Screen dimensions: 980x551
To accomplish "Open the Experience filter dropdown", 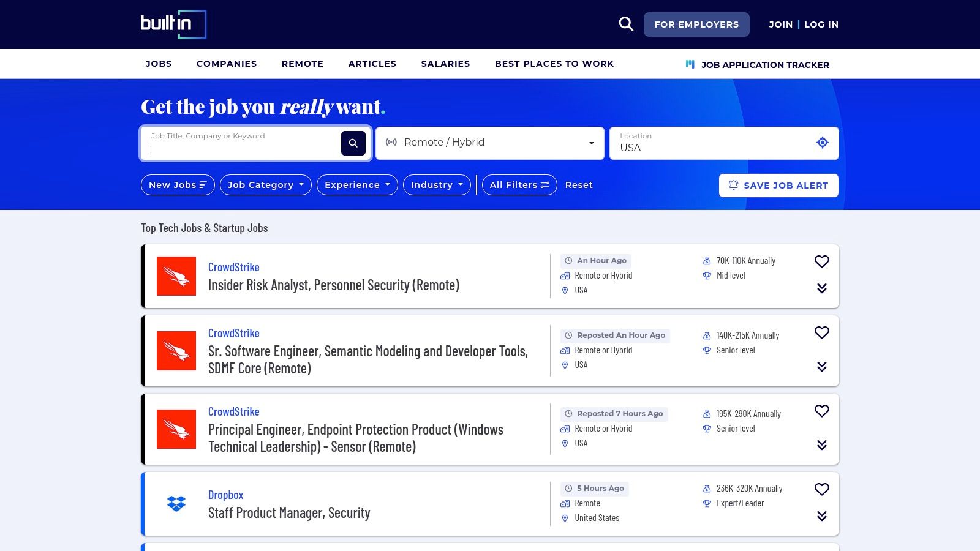I will point(357,185).
